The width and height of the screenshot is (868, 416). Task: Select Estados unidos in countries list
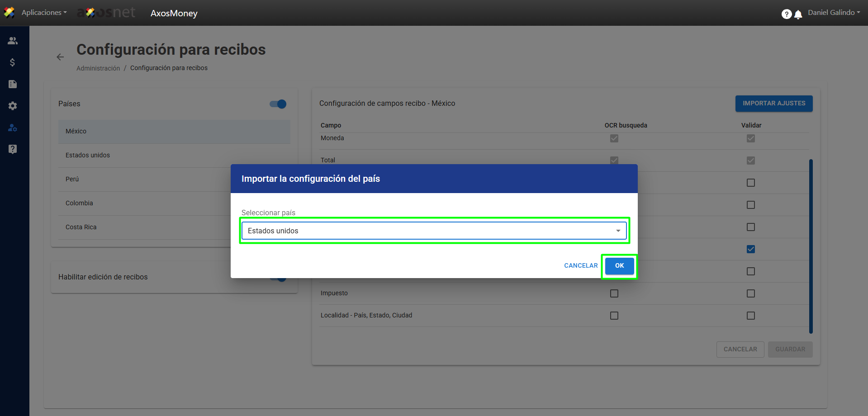[x=88, y=155]
